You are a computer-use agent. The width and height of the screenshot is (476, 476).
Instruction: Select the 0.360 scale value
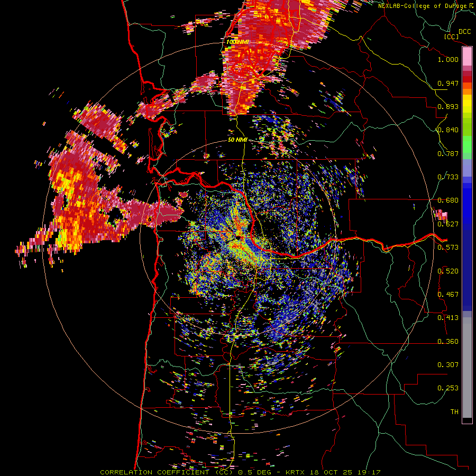[448, 341]
